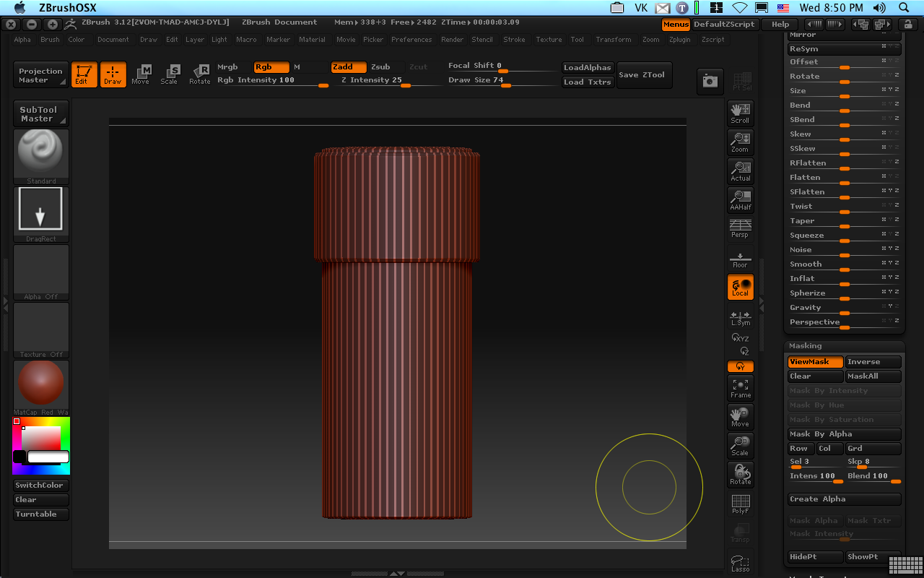Open the macOS Spotlight search
The width and height of the screenshot is (924, 578).
click(x=905, y=8)
